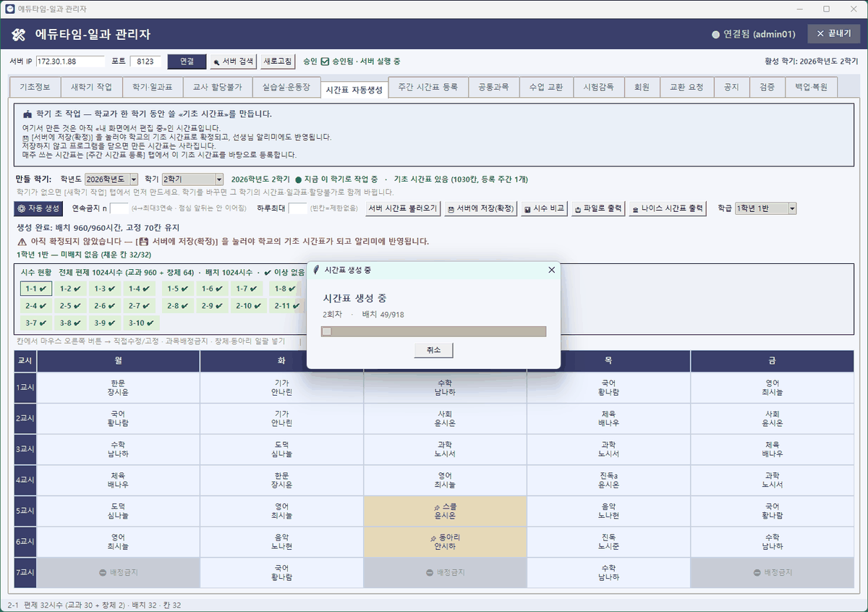This screenshot has width=868, height=612.
Task: Switch to 기초정보 tab
Action: click(x=35, y=87)
